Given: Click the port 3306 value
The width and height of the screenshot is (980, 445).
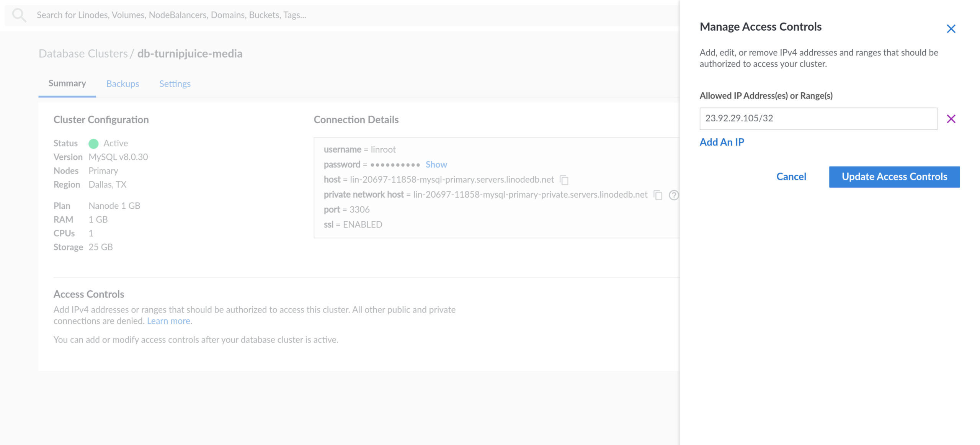Looking at the screenshot, I should pyautogui.click(x=359, y=209).
